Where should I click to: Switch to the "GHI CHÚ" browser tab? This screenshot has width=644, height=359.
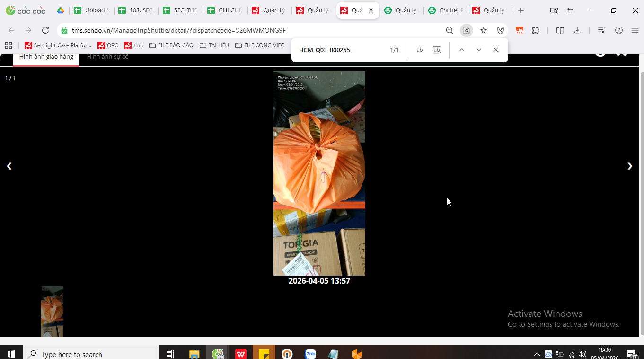click(x=225, y=10)
